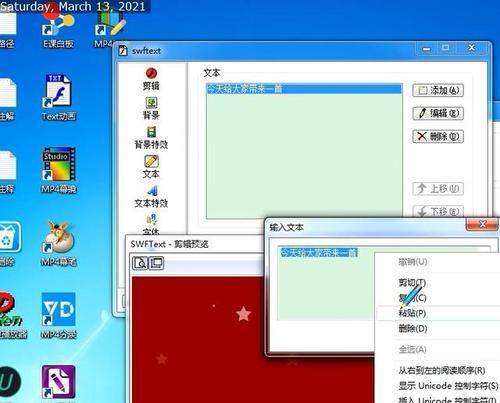Close the 输入文本 dialog
Screen dimensions: 500x403
pyautogui.click(x=482, y=224)
